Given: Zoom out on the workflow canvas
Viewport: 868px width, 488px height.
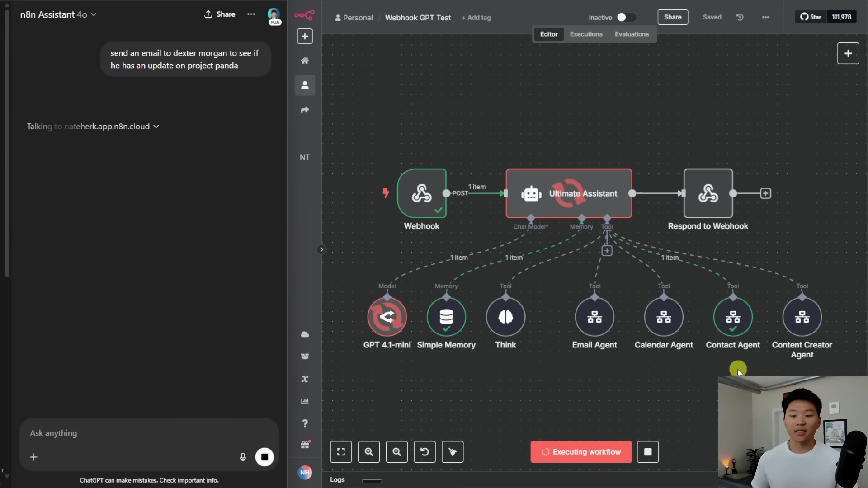Looking at the screenshot, I should pos(396,452).
